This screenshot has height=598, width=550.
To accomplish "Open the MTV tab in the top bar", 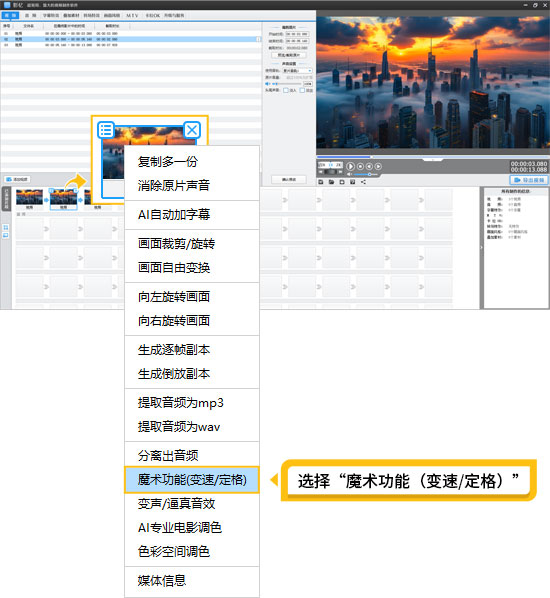I will (132, 15).
